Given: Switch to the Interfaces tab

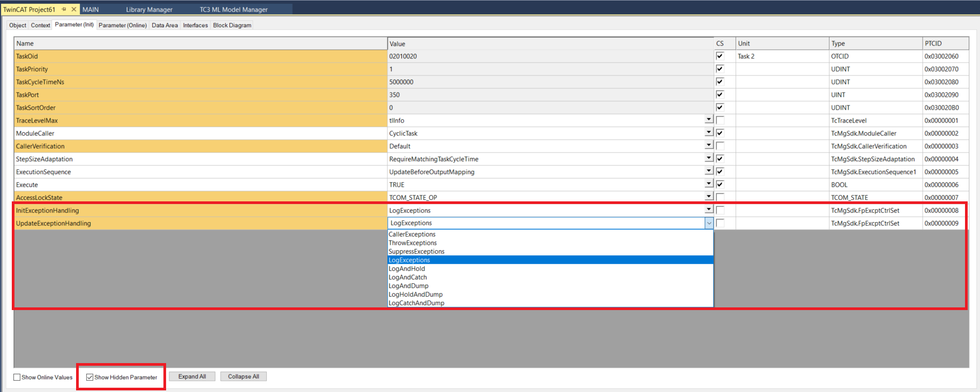Looking at the screenshot, I should (x=196, y=25).
